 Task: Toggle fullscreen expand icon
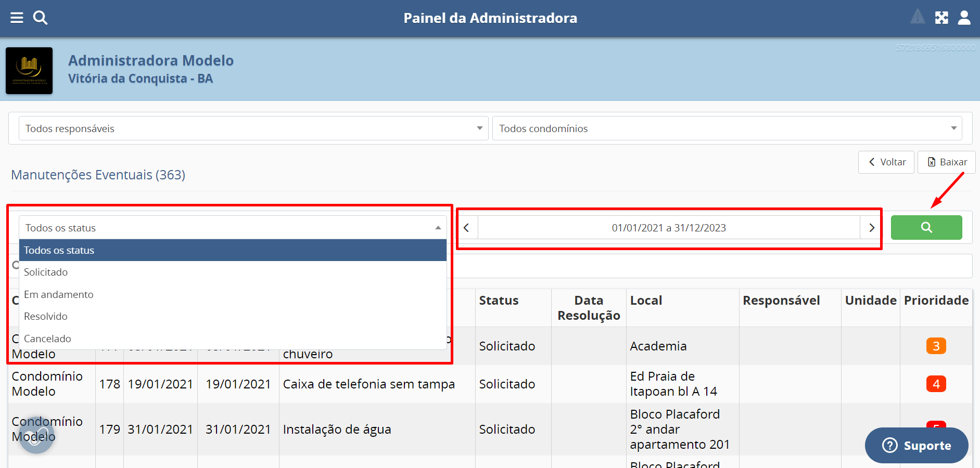coord(941,18)
